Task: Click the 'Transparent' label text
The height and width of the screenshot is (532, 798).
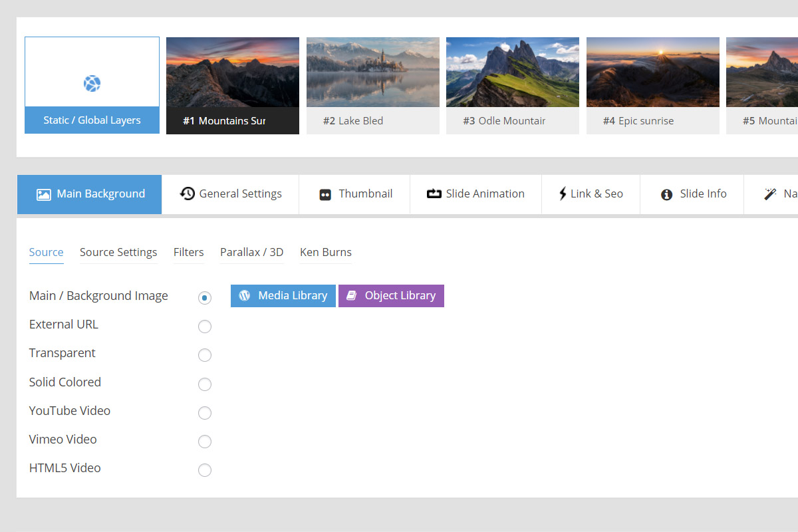Action: click(63, 353)
